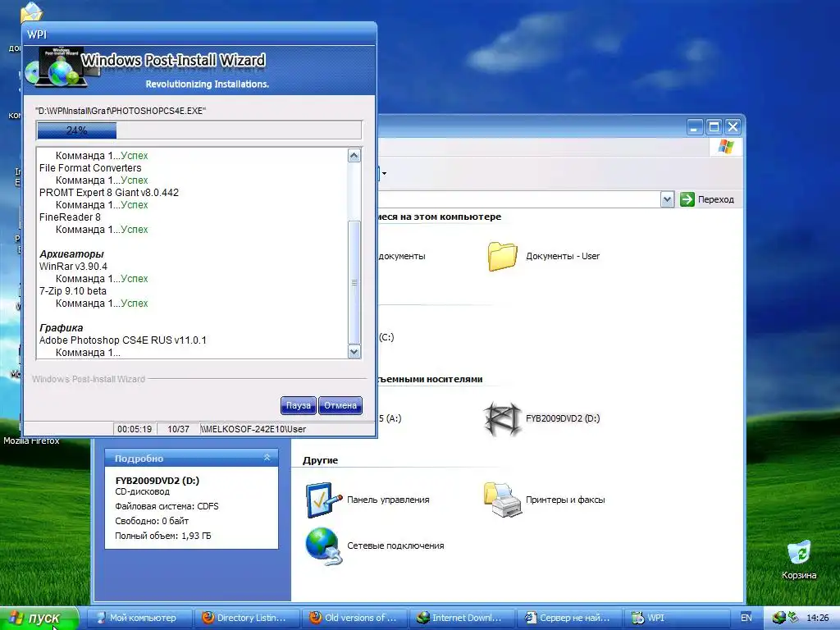Select the Adobe Photoshop CS4E RUS v11.0.1 line
Viewport: 840px width, 630px height.
click(x=123, y=340)
